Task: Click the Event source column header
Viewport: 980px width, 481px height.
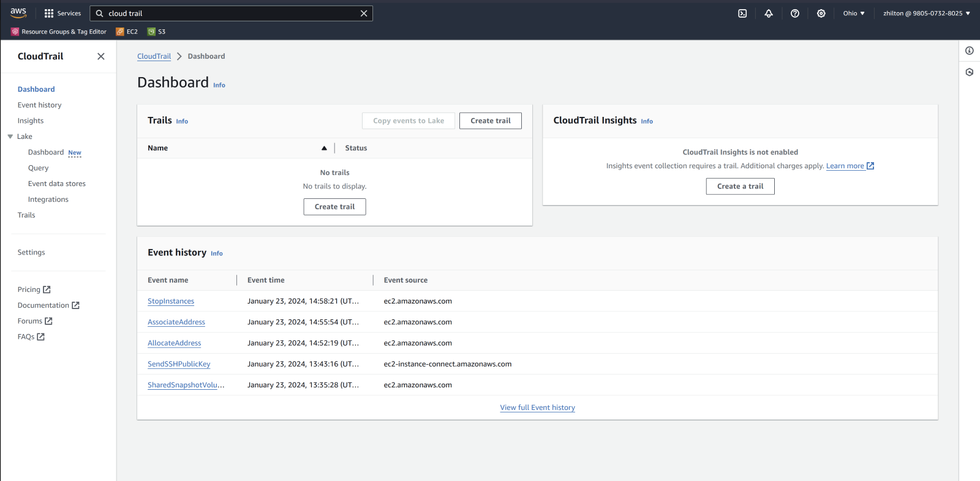Action: pos(405,280)
